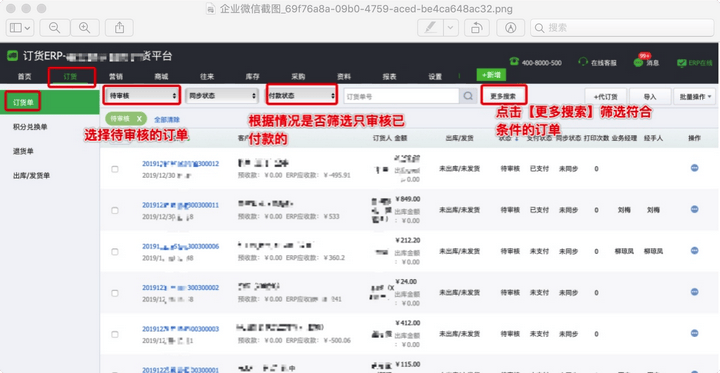This screenshot has height=373, width=720.
Task: Click the zoom in magnifier in Preview toolbar
Action: pyautogui.click(x=84, y=28)
